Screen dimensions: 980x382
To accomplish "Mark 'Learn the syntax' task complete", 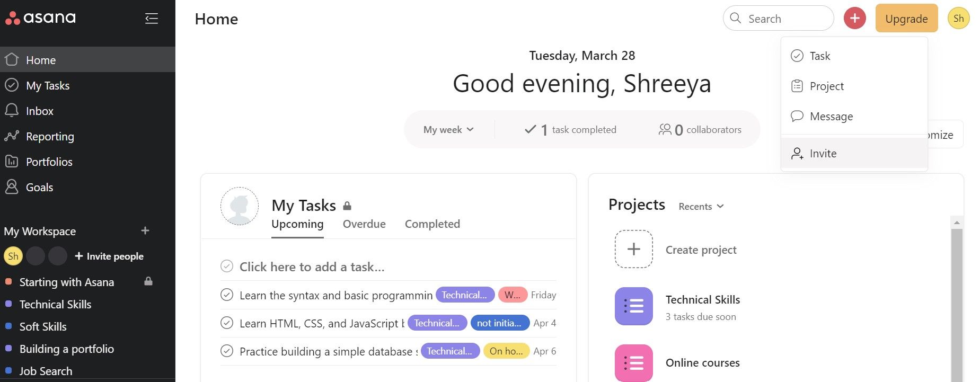I will tap(227, 295).
